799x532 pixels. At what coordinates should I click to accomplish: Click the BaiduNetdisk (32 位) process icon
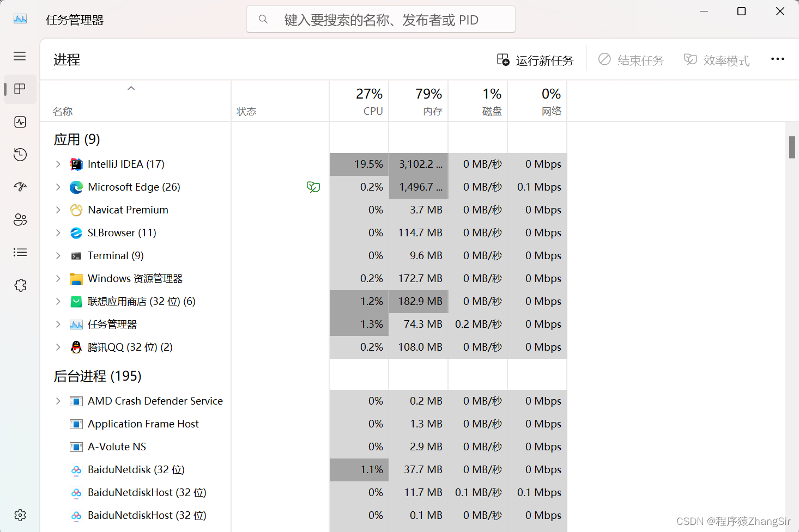click(76, 470)
